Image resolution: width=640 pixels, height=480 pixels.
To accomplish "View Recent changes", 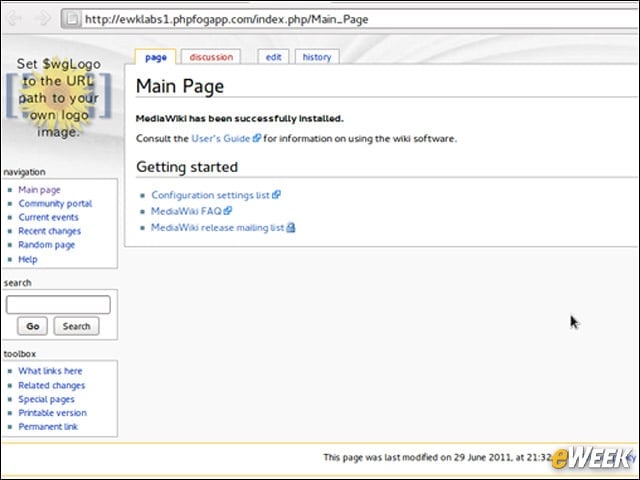I will point(49,231).
